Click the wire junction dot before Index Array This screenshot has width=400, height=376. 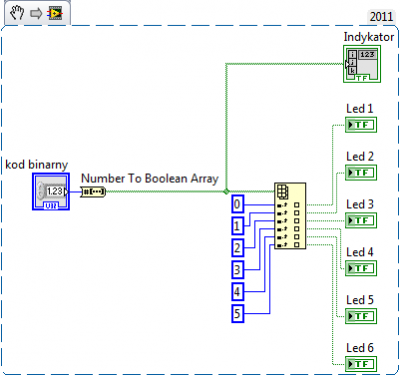pos(226,191)
